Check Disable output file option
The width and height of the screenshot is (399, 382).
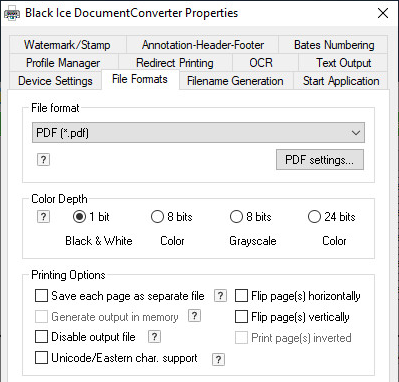pyautogui.click(x=41, y=337)
